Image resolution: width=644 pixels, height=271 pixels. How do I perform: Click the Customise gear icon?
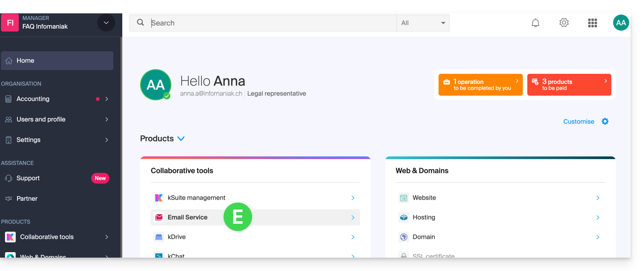click(x=605, y=121)
